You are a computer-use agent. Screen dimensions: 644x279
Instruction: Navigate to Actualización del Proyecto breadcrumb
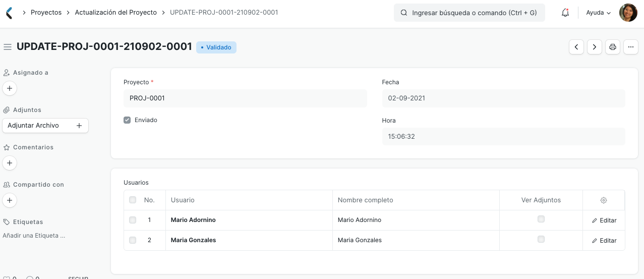click(116, 12)
